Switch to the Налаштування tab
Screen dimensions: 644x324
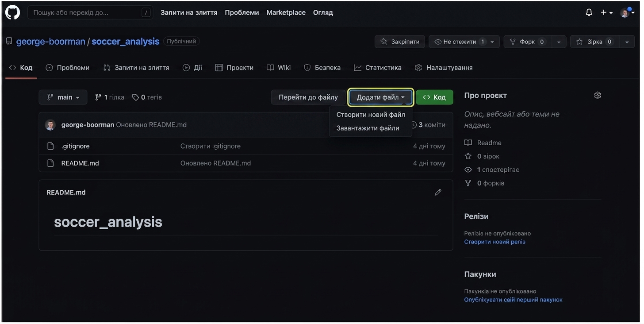pos(444,68)
